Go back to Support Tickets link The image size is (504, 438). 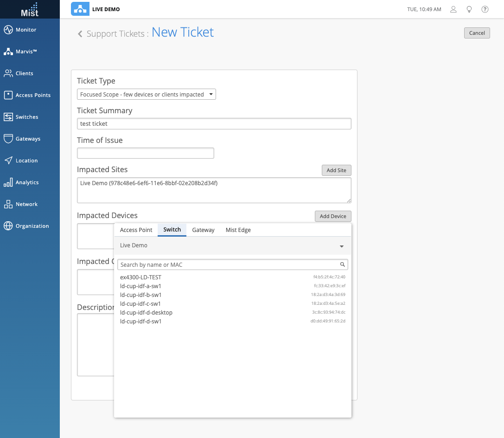pos(115,34)
